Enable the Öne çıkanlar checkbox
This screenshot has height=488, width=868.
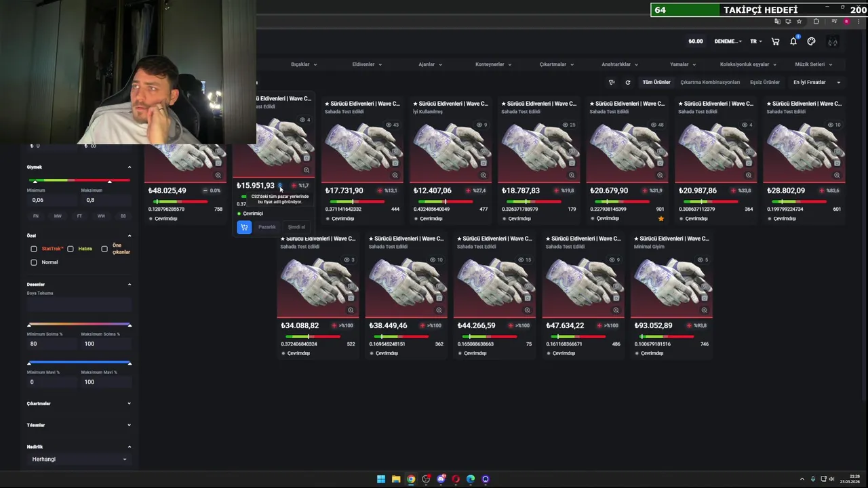pyautogui.click(x=104, y=249)
